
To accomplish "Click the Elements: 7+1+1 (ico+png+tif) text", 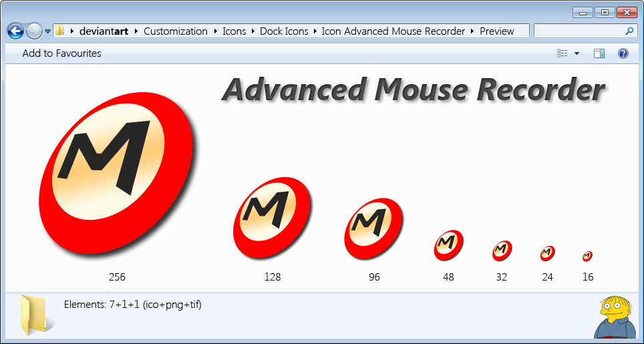I will coord(133,305).
